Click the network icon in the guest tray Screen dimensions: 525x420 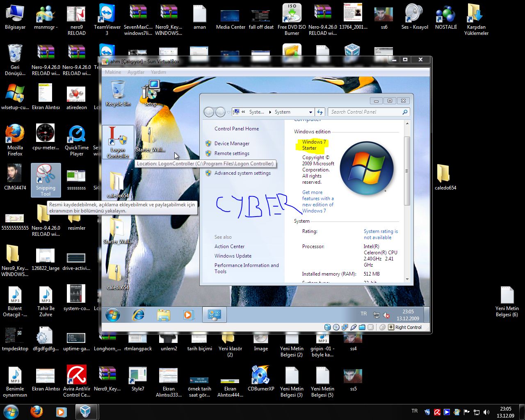(x=377, y=315)
